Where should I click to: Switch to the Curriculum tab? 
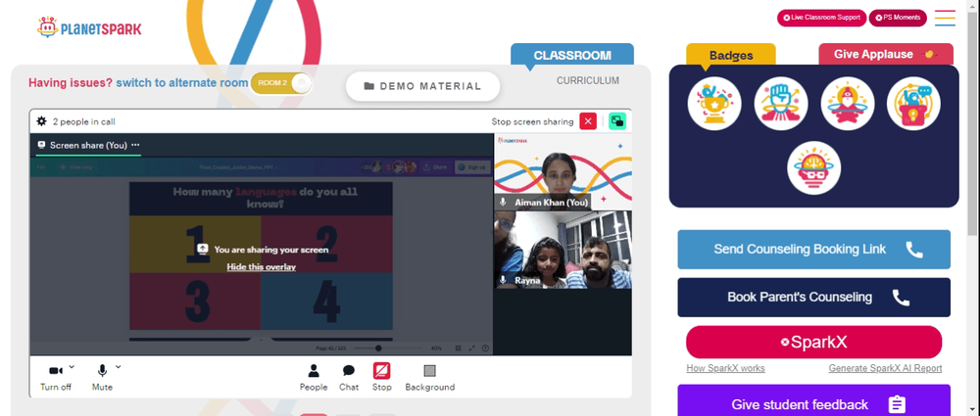(x=587, y=80)
